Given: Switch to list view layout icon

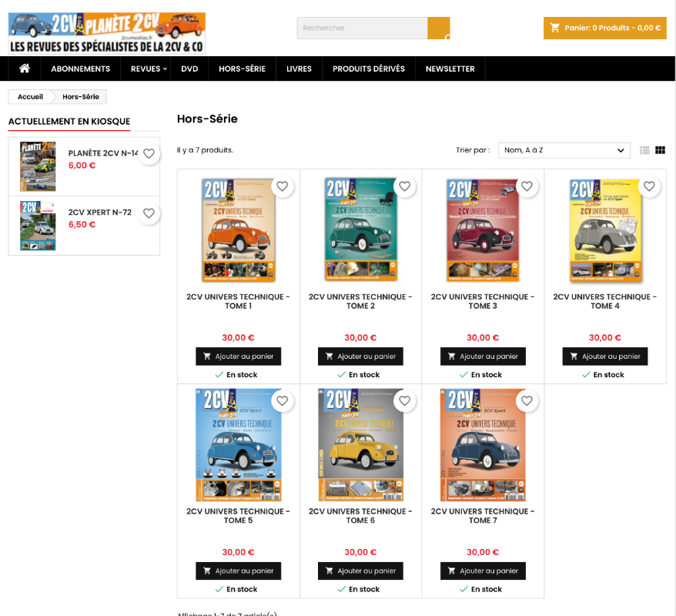Looking at the screenshot, I should click(645, 150).
